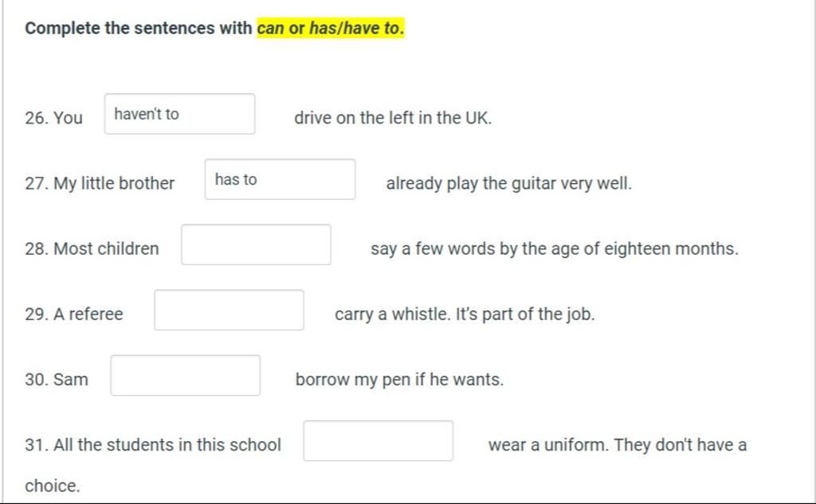The width and height of the screenshot is (816, 504).
Task: Click the answer box containing "has to"
Action: click(x=280, y=179)
